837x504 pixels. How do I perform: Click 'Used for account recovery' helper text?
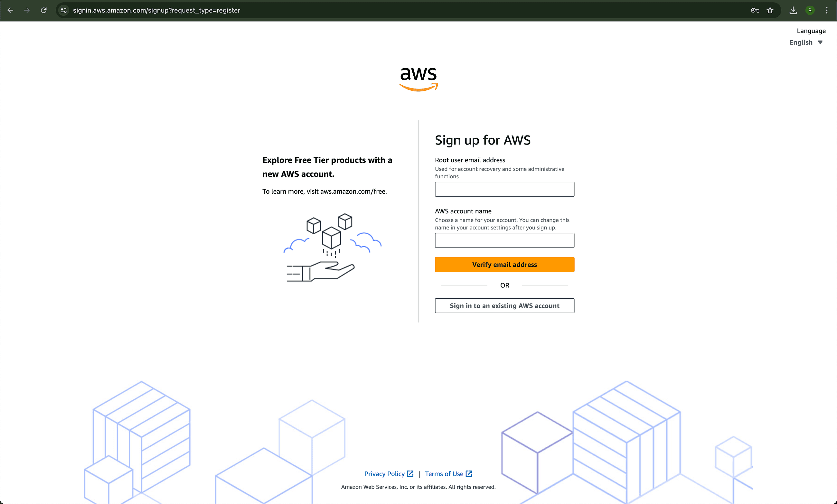coord(499,173)
